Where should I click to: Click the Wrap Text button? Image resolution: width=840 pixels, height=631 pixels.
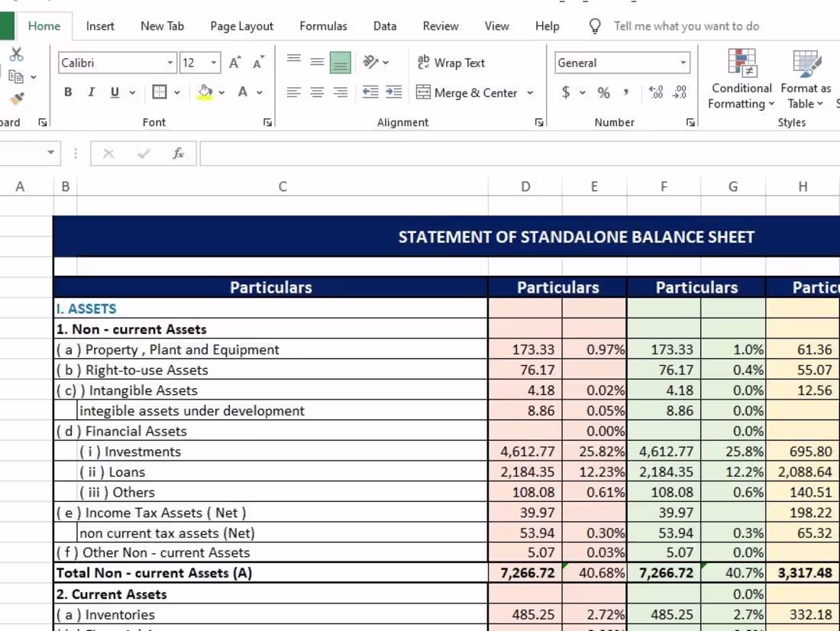pos(451,63)
